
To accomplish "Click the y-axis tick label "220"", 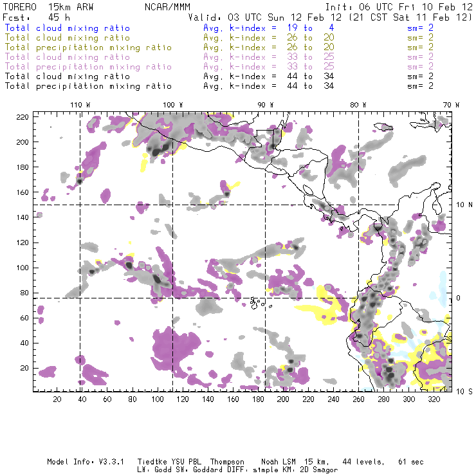I will [x=23, y=117].
